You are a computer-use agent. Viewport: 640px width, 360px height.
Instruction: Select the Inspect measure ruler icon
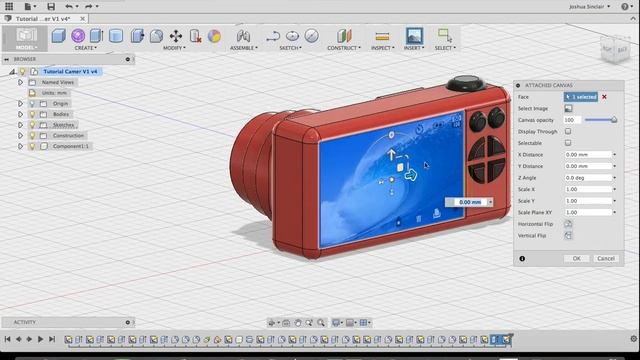pos(382,36)
